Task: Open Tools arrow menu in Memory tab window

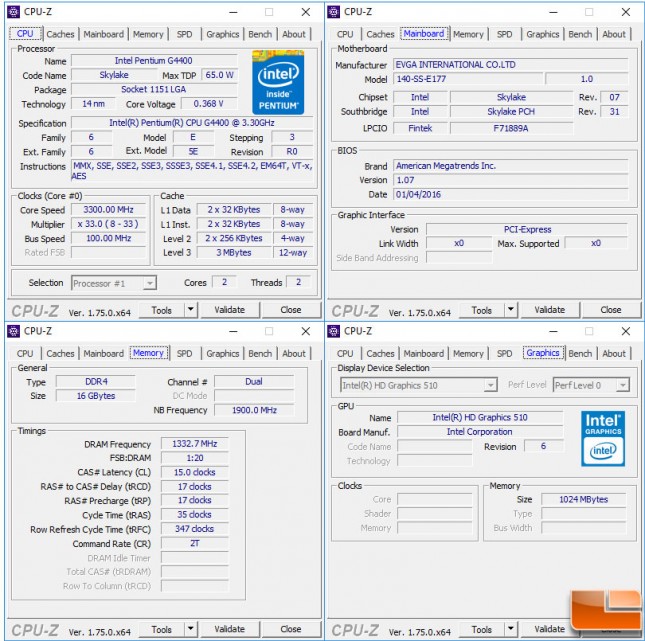Action: click(x=191, y=629)
